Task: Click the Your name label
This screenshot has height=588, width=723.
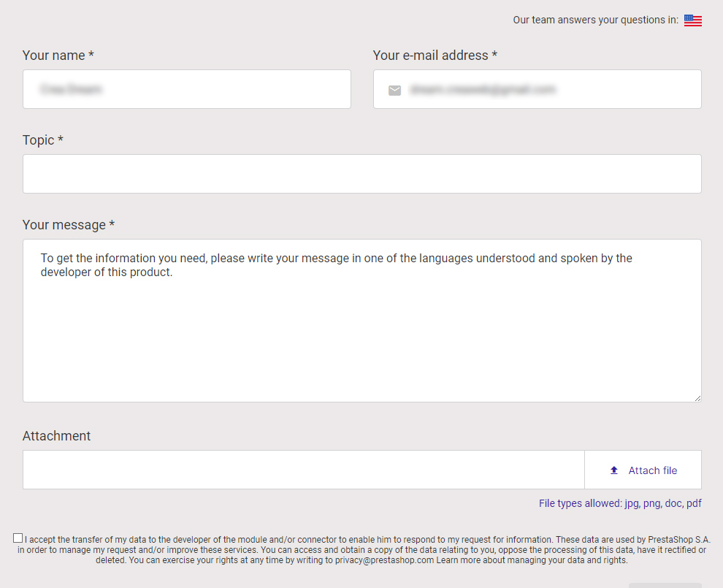Action: [x=58, y=56]
